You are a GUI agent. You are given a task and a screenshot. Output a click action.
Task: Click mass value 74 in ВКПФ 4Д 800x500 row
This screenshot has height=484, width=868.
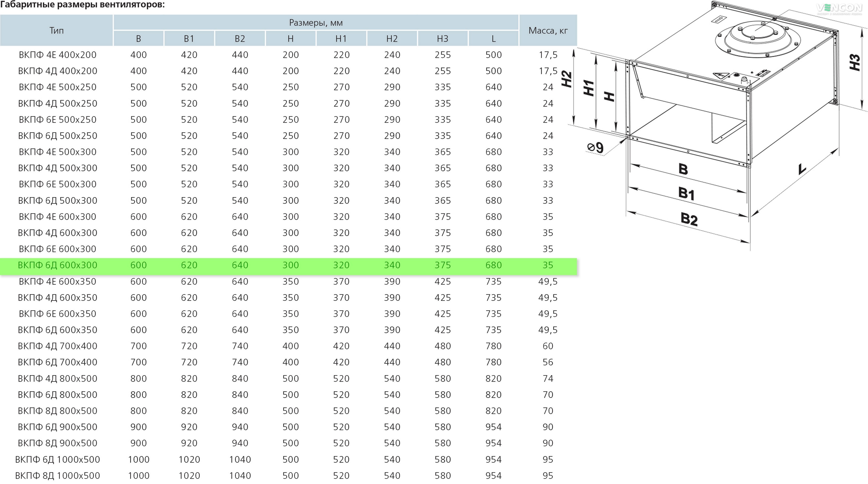(x=548, y=378)
